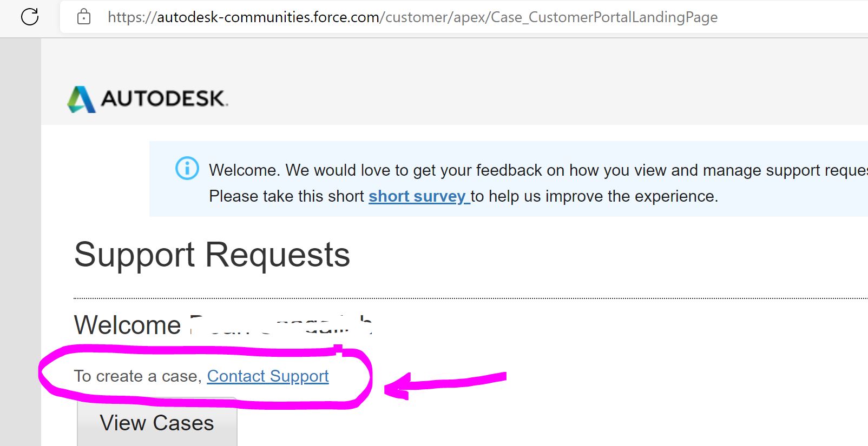This screenshot has width=868, height=446.
Task: Click the blue info icon in the banner
Action: pyautogui.click(x=187, y=168)
